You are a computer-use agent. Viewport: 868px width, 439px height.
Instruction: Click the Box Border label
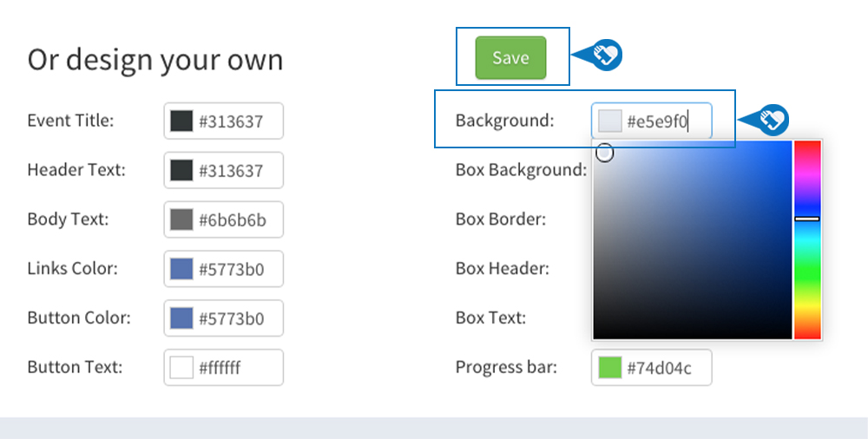(501, 219)
